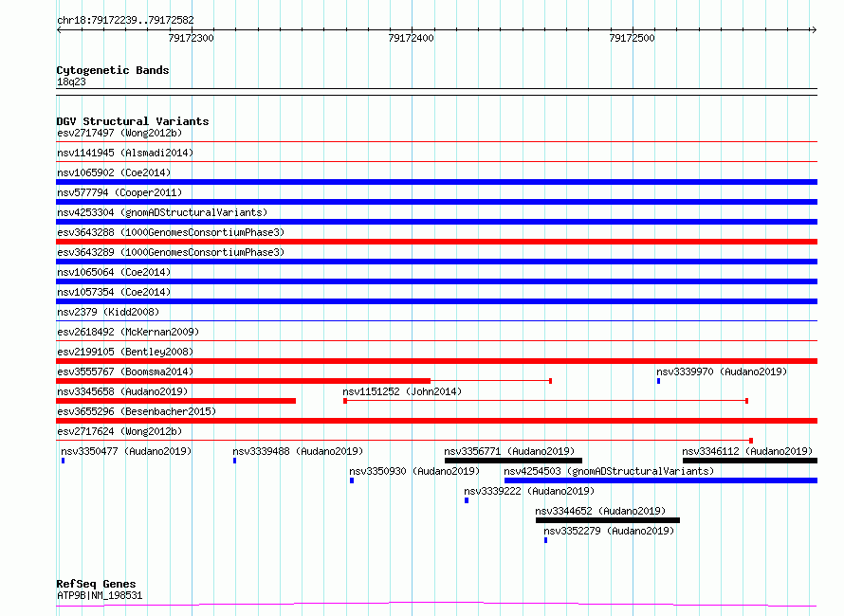Open esv2717624 (Wong2012b) label
The image size is (844, 616).
[119, 431]
